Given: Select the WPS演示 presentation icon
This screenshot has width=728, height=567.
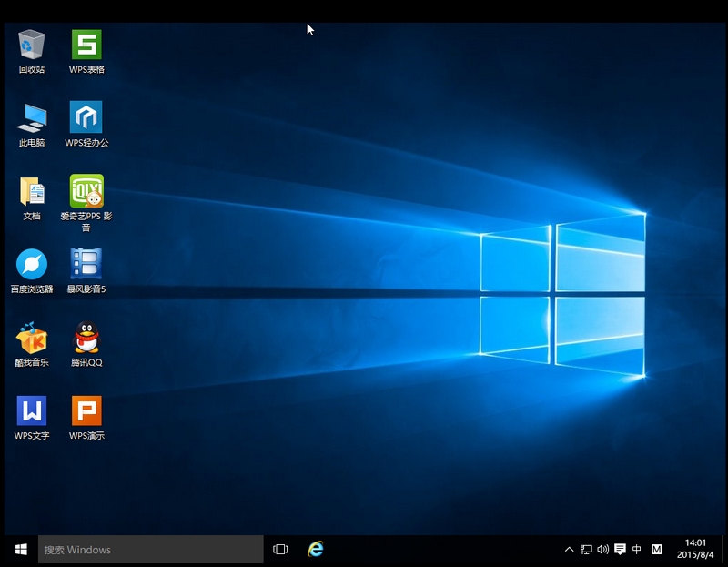Looking at the screenshot, I should (x=86, y=411).
